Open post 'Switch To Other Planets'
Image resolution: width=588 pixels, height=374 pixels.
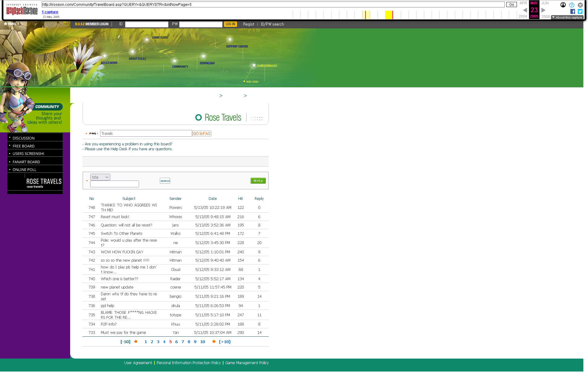121,234
